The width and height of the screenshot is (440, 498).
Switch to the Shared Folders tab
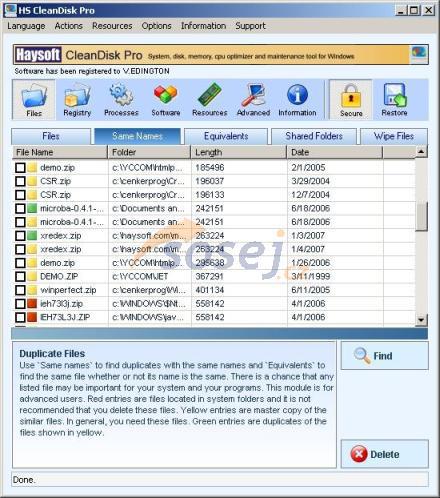click(314, 136)
